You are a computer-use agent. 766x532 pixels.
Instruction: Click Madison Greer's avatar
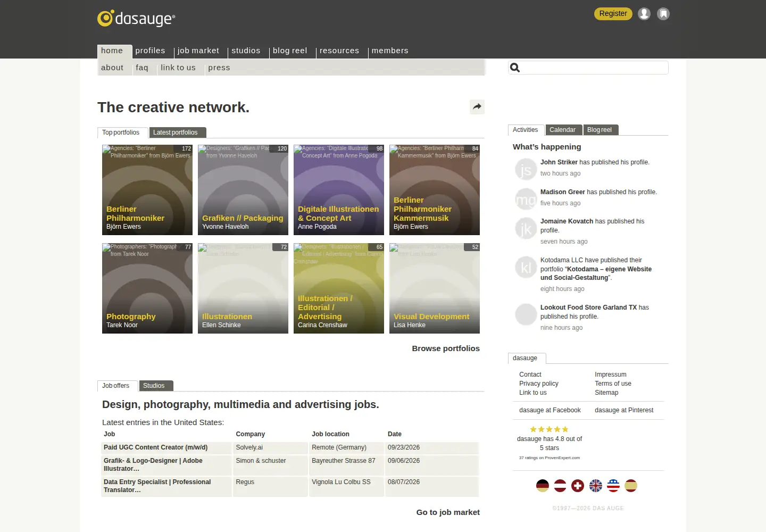coord(526,199)
